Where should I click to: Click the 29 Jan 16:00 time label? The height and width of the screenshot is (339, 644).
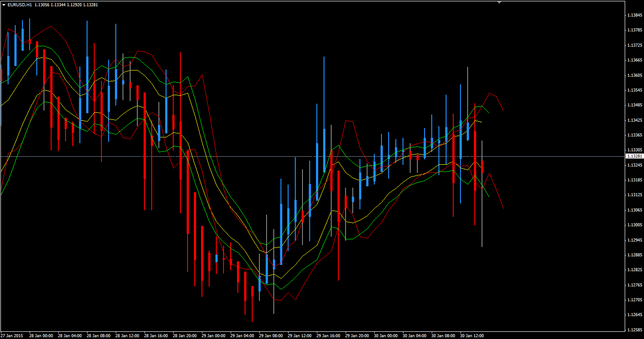[x=328, y=335]
